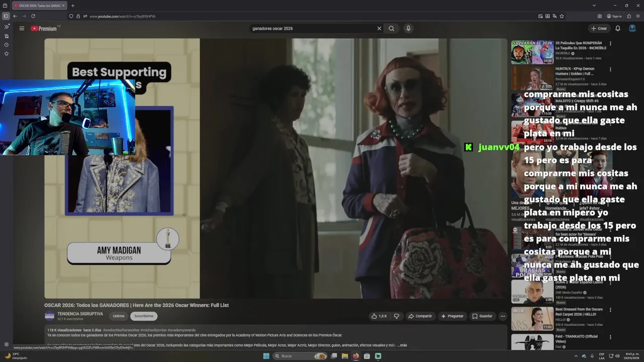Viewport: 644px width, 362px height.
Task: Click the magnifier search button
Action: click(x=391, y=29)
